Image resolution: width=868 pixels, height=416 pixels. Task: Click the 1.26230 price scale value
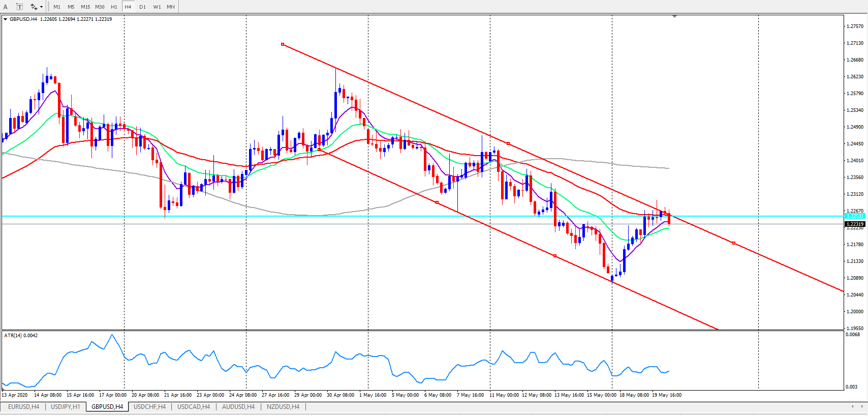coord(854,77)
